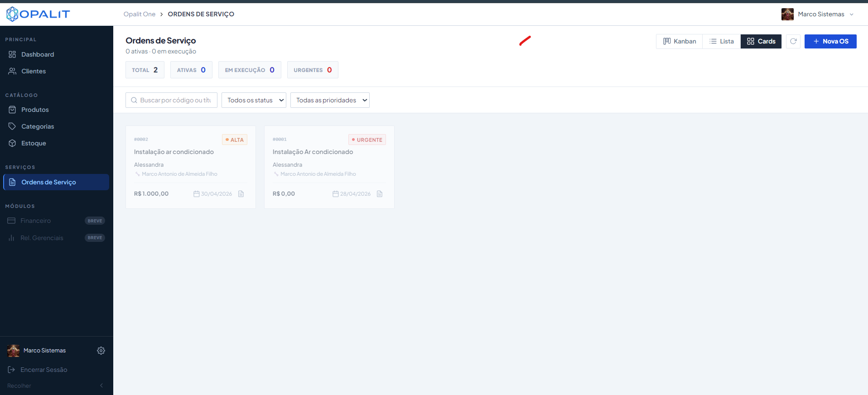
Task: Click the sidebar Marco Sistemas avatar
Action: pos(14,351)
